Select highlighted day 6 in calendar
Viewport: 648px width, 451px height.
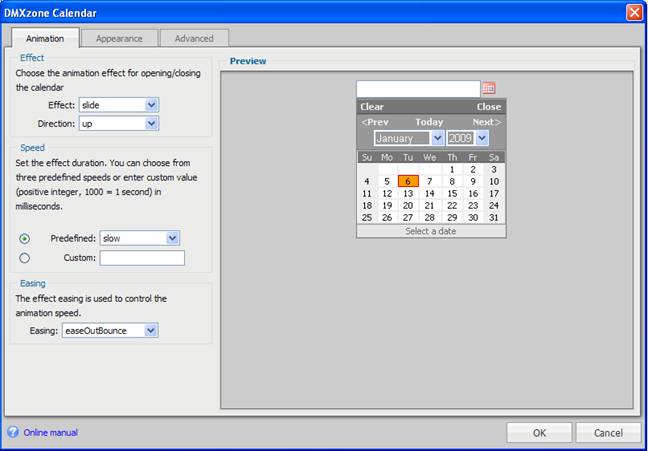pos(408,181)
